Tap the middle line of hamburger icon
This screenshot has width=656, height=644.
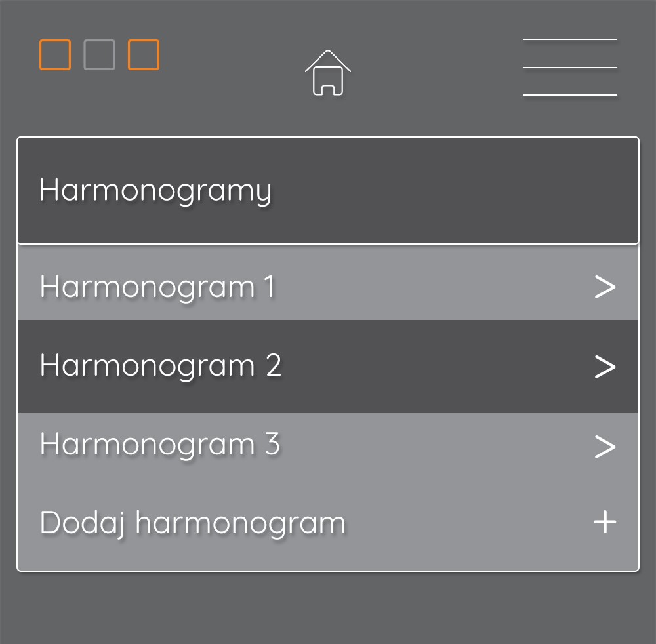pos(570,68)
